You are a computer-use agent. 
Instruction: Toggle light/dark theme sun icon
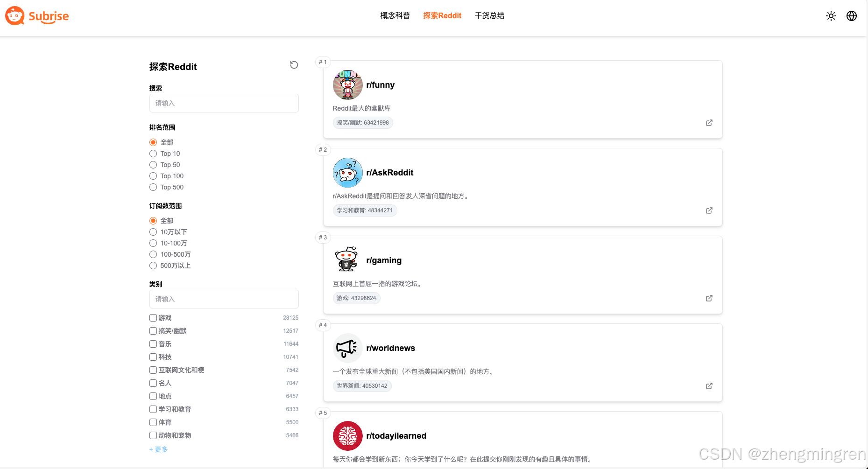[x=831, y=16]
